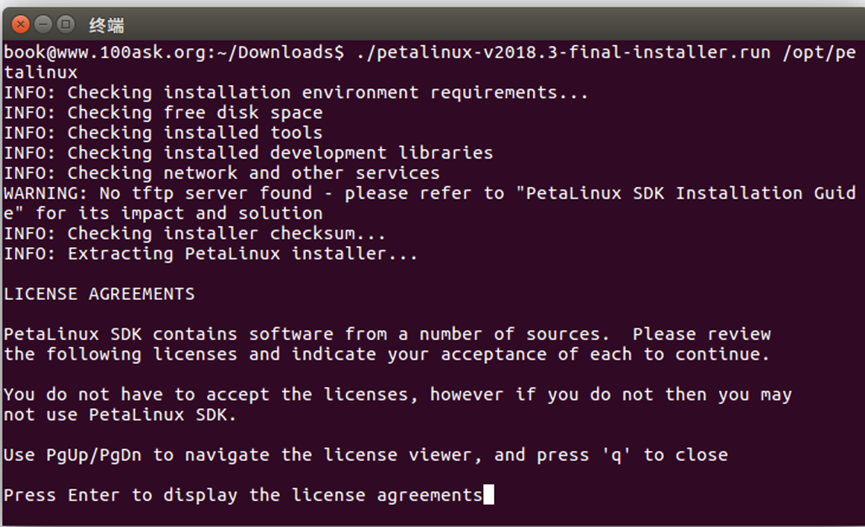This screenshot has height=527, width=865.
Task: Click the 'Checking installed tools' line
Action: (x=163, y=133)
